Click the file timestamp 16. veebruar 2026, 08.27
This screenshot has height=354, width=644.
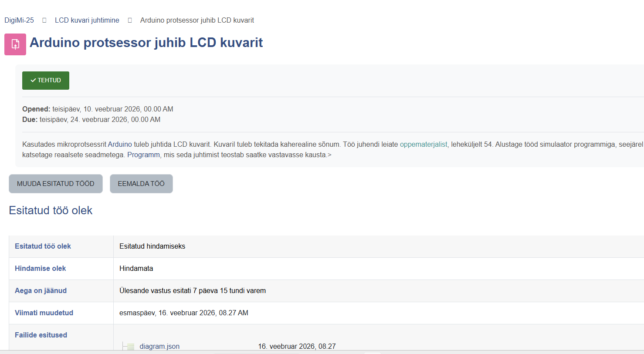point(297,347)
